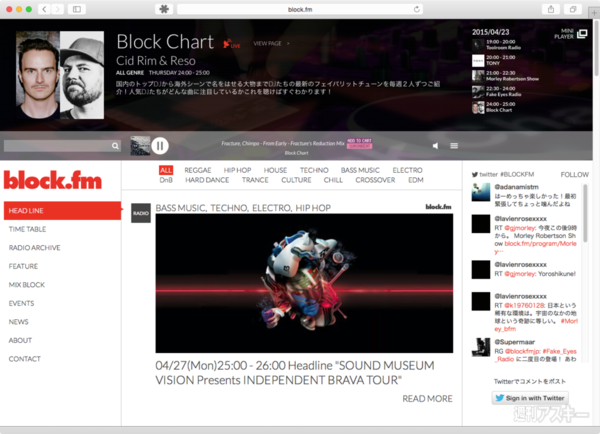Open Morley Robertson Show schedule entry
The height and width of the screenshot is (434, 600).
pos(505,76)
